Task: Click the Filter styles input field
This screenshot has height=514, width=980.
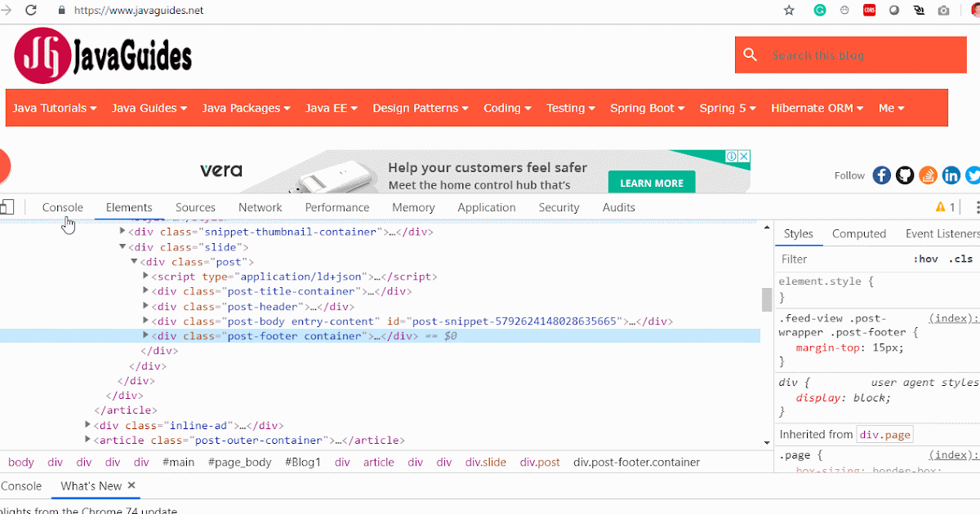Action: pos(841,259)
